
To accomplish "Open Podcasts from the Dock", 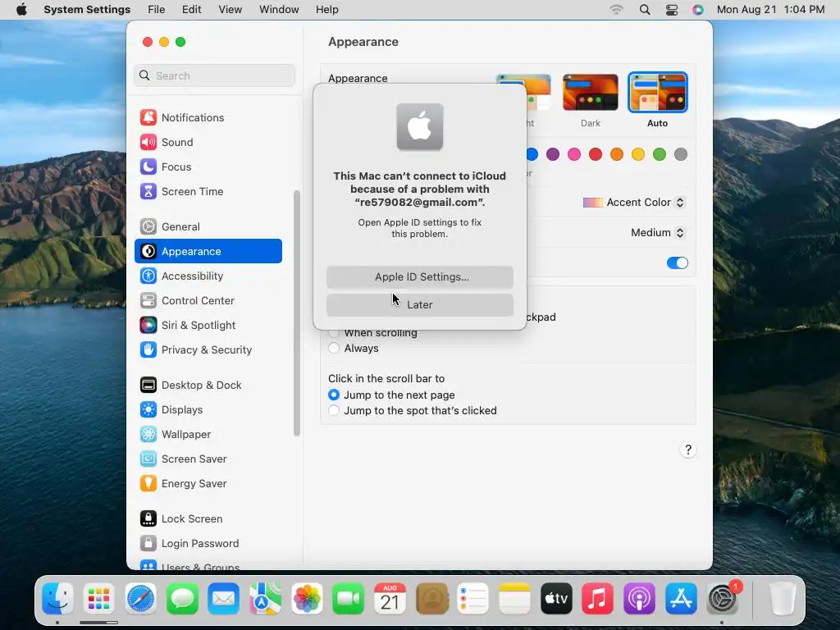I will point(639,598).
